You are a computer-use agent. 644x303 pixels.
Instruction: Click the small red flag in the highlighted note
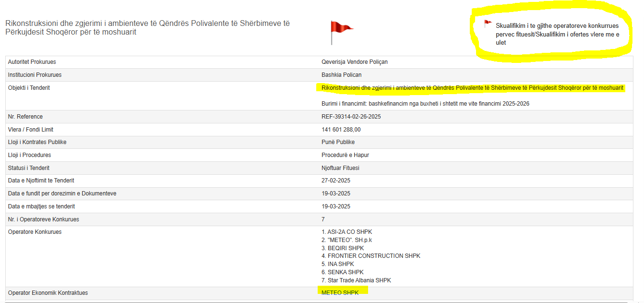coord(488,23)
